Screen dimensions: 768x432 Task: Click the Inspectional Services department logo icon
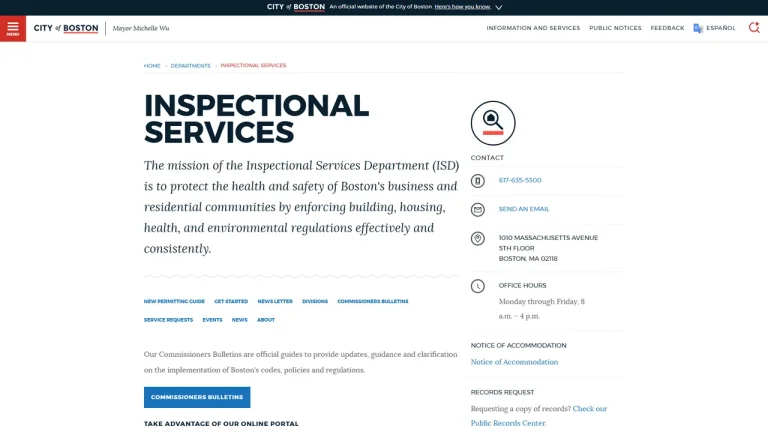click(493, 123)
